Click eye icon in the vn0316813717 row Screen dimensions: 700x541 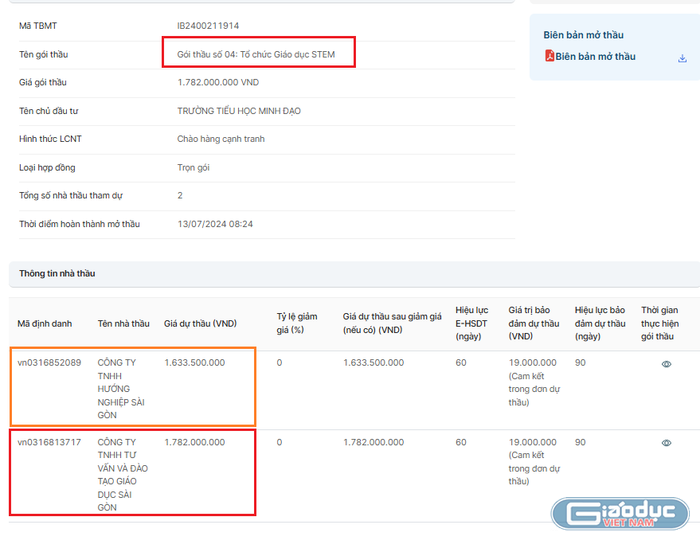coord(666,443)
